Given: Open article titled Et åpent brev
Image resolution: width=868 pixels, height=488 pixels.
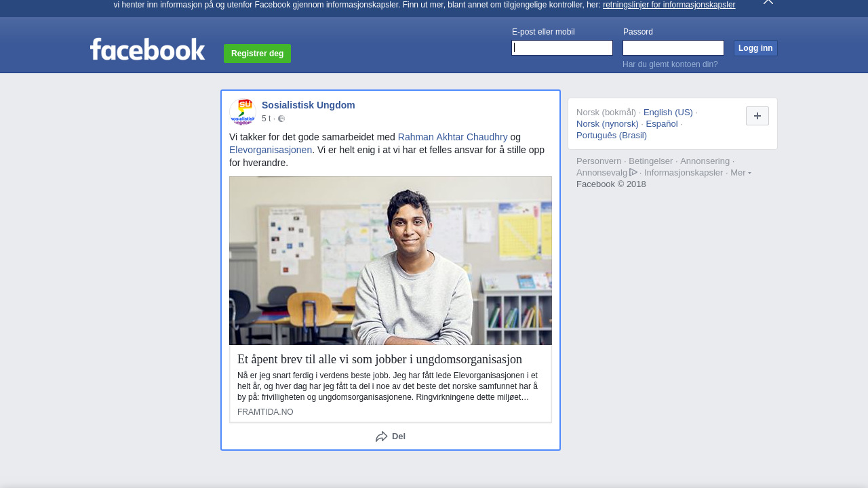Looking at the screenshot, I should (x=380, y=359).
